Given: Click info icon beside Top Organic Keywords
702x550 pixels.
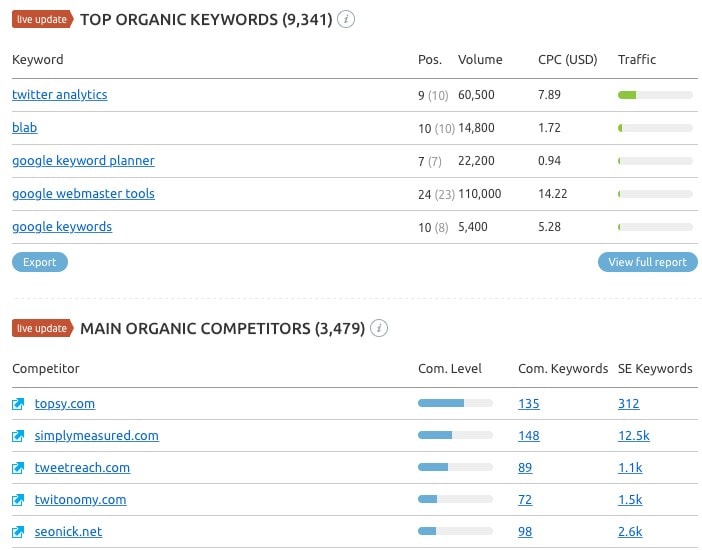Looking at the screenshot, I should [346, 20].
